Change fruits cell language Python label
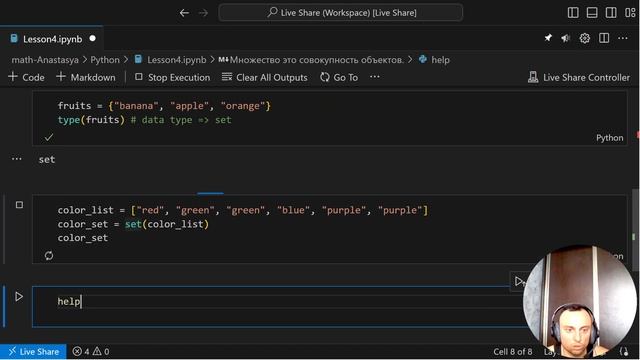The image size is (640, 360). (x=609, y=138)
